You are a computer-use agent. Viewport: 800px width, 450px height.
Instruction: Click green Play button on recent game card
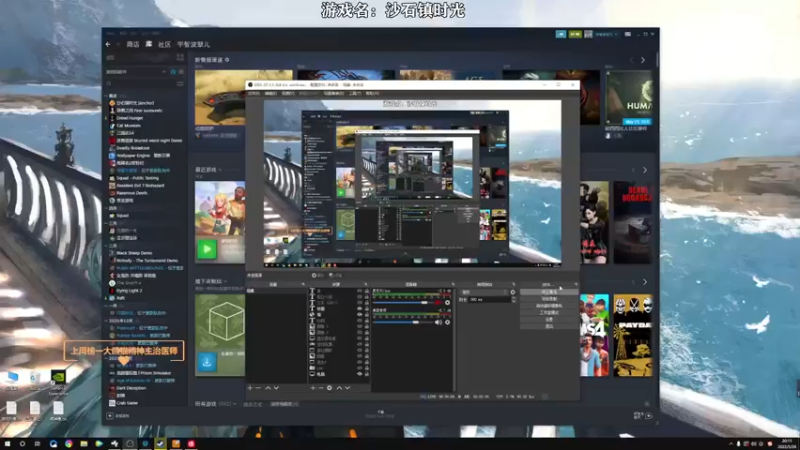[207, 249]
